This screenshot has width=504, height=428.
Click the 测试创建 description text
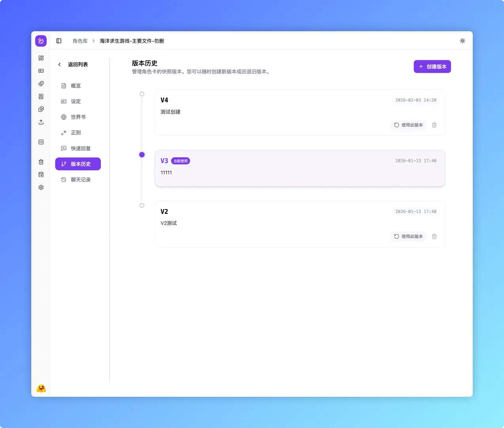tap(171, 112)
